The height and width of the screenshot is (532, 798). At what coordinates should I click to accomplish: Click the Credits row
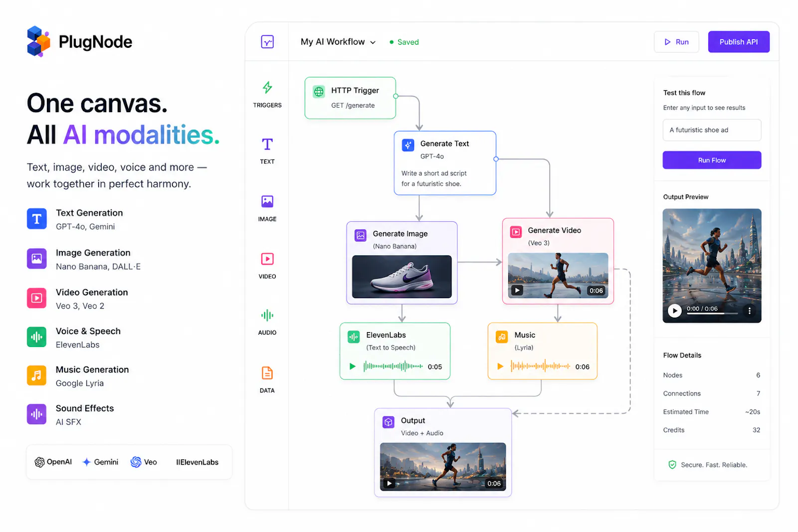(x=712, y=430)
